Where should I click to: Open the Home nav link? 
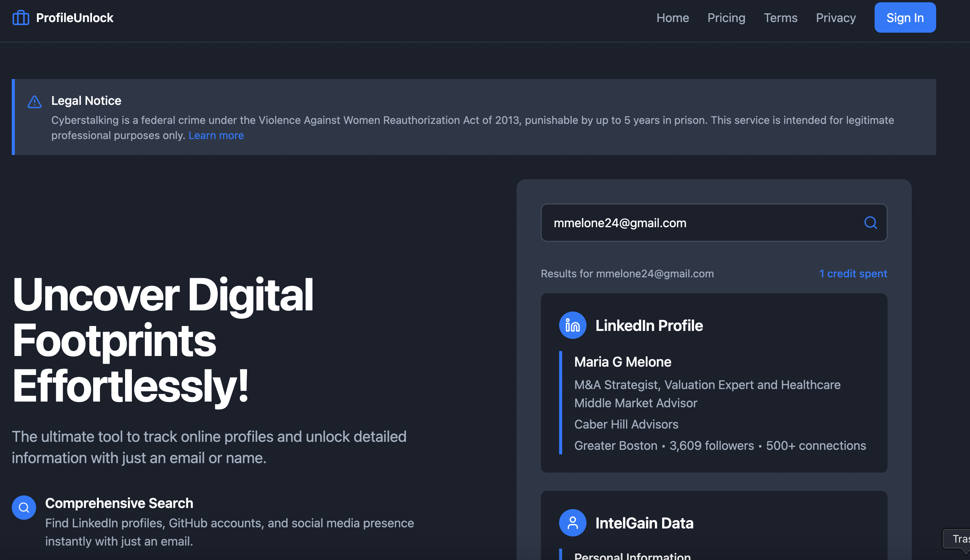tap(672, 18)
